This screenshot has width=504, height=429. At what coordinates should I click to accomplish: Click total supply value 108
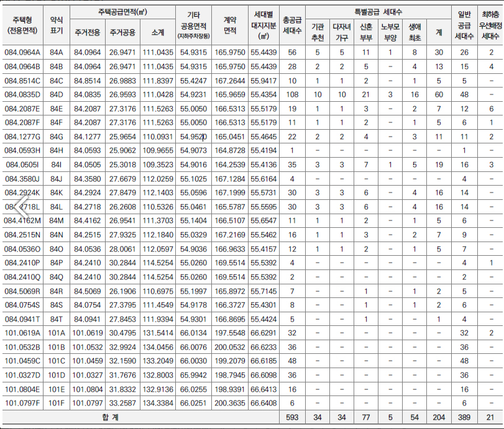[x=292, y=95]
